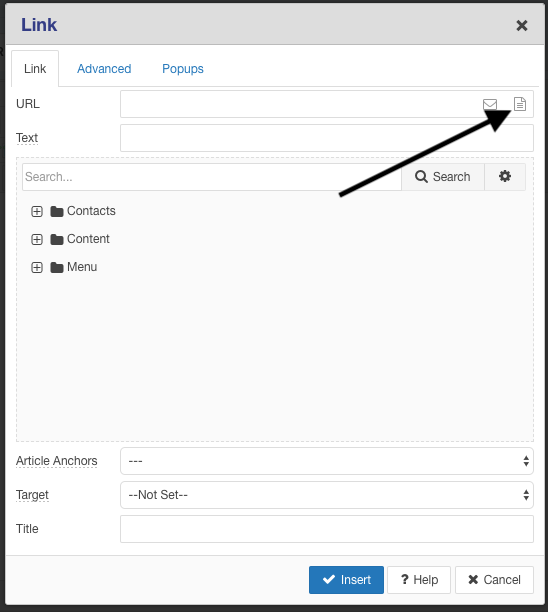This screenshot has height=612, width=548.
Task: Select the Link tab
Action: (x=35, y=69)
